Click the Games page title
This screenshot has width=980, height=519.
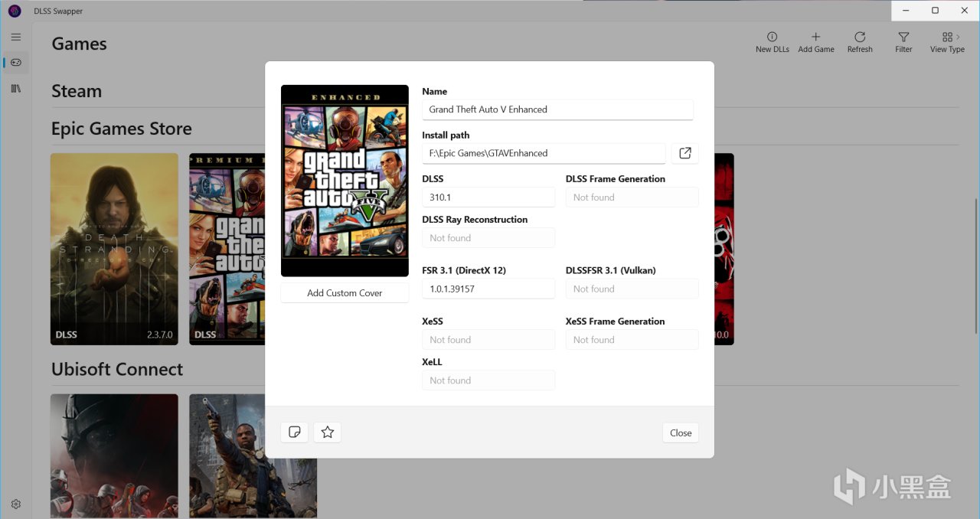(79, 44)
